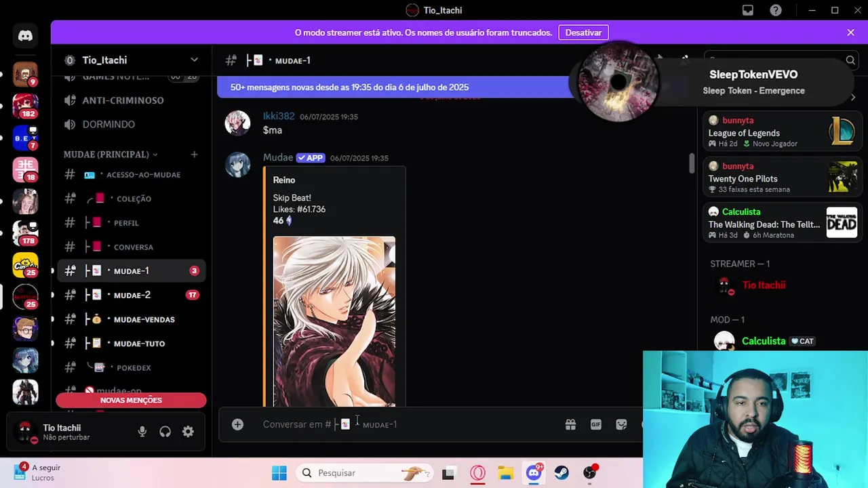Open the yellow server icon with 25 badge
Image resolution: width=868 pixels, height=488 pixels.
[25, 265]
